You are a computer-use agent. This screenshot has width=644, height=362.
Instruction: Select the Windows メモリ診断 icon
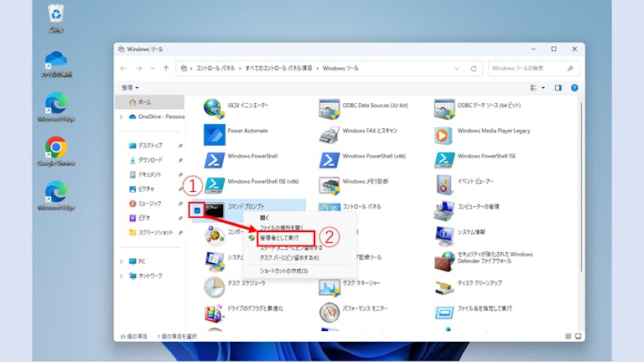click(329, 185)
